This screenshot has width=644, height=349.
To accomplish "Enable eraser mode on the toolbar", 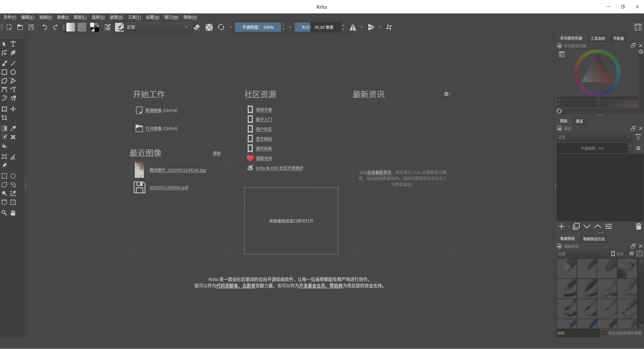I will (x=197, y=27).
